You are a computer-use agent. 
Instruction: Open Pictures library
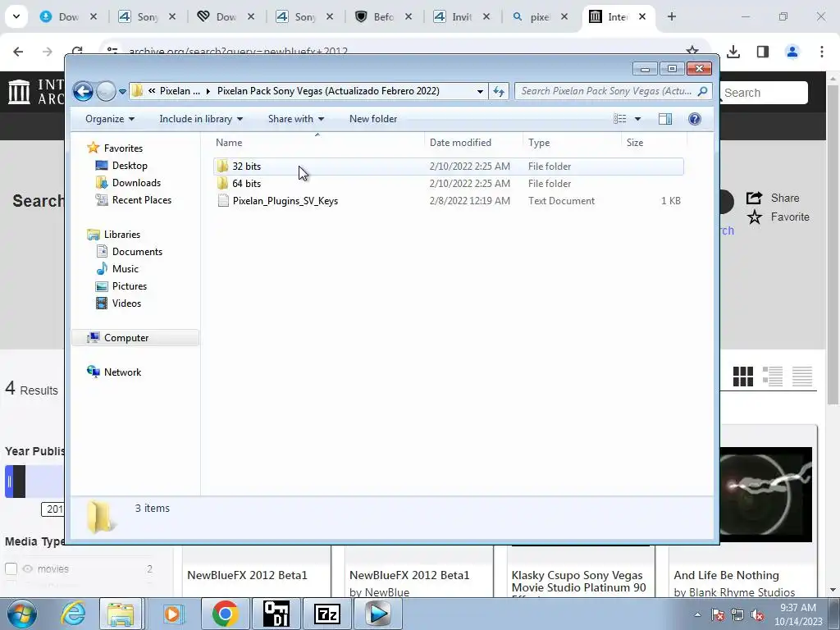129,286
